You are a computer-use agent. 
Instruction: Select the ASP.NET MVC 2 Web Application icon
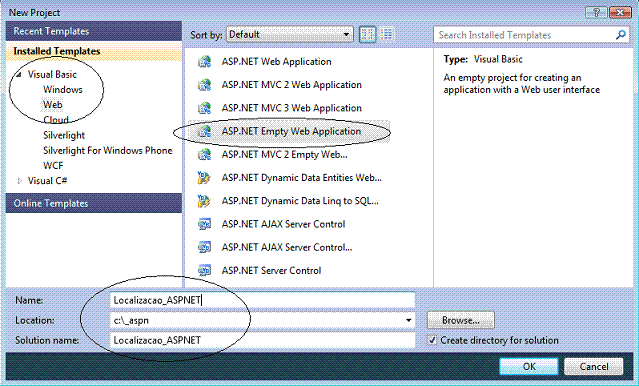click(204, 85)
